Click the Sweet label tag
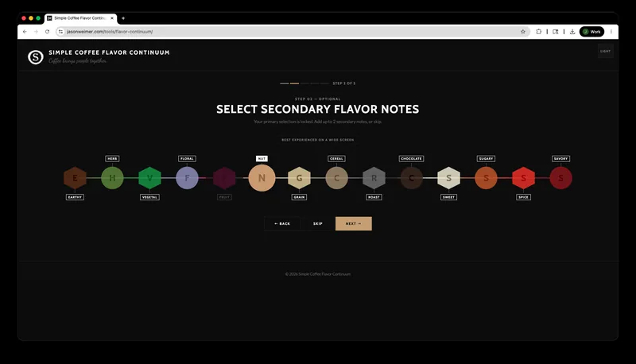This screenshot has height=364, width=636. [x=448, y=197]
